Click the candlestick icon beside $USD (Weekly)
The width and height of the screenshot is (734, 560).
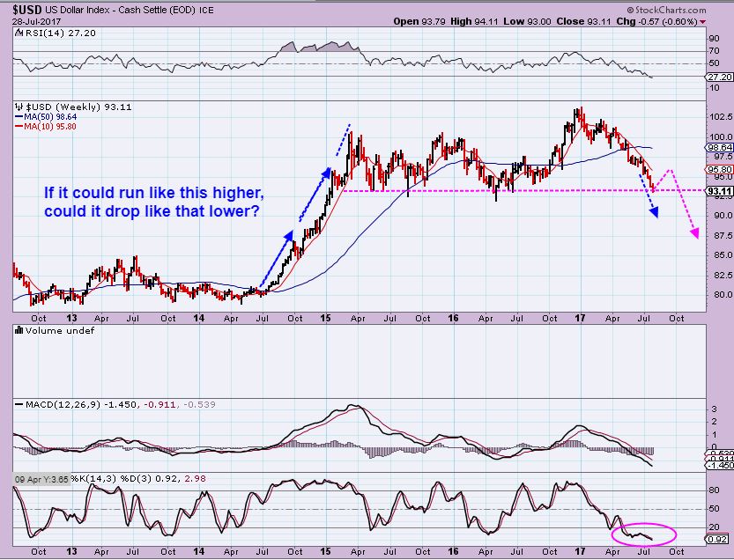18,106
